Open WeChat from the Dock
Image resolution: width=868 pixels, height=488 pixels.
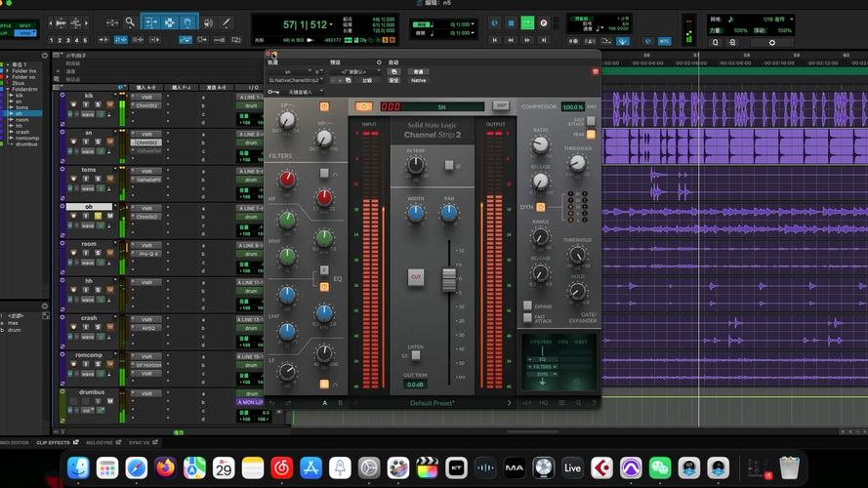(x=659, y=468)
